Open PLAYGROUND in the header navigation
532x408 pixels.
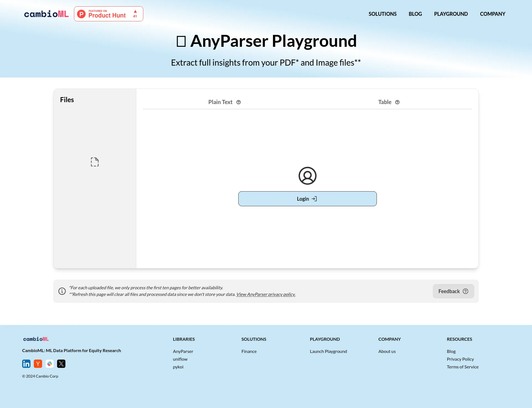coord(451,14)
